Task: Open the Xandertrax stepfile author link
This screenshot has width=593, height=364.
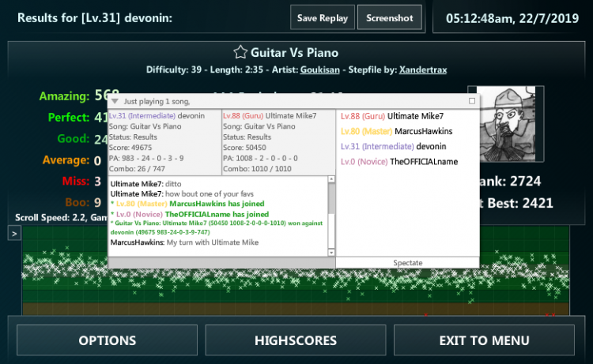Action: (423, 69)
